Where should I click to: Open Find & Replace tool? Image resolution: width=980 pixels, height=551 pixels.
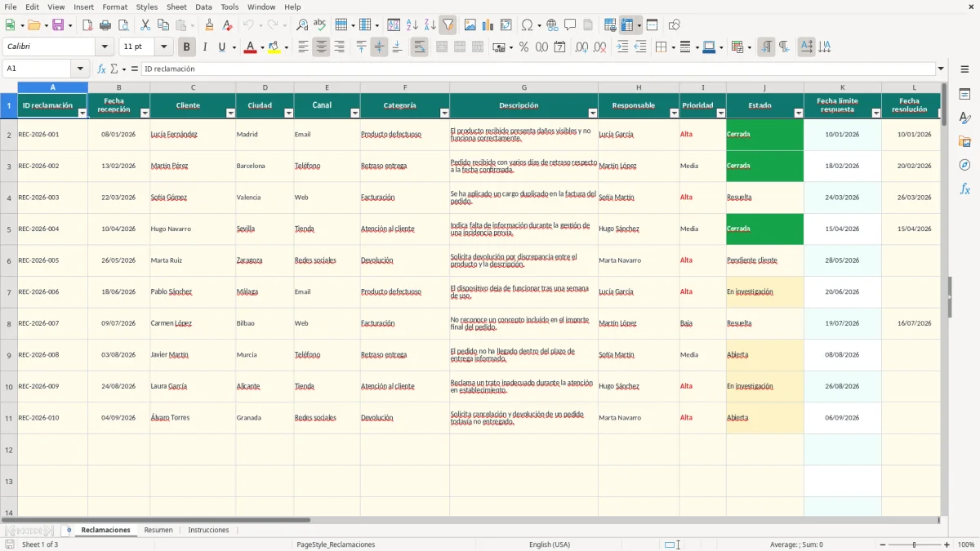coord(302,25)
